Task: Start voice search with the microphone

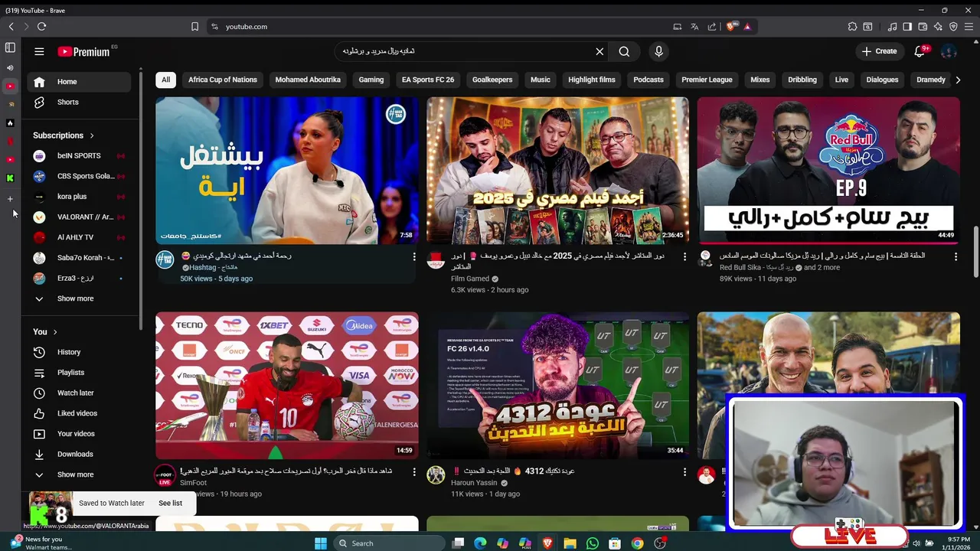Action: point(658,51)
